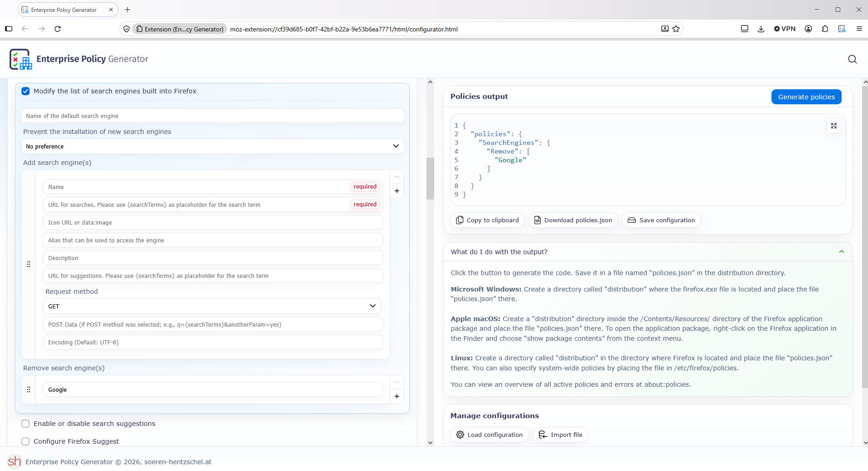Click the Description input field
The width and height of the screenshot is (868, 471).
tap(213, 258)
